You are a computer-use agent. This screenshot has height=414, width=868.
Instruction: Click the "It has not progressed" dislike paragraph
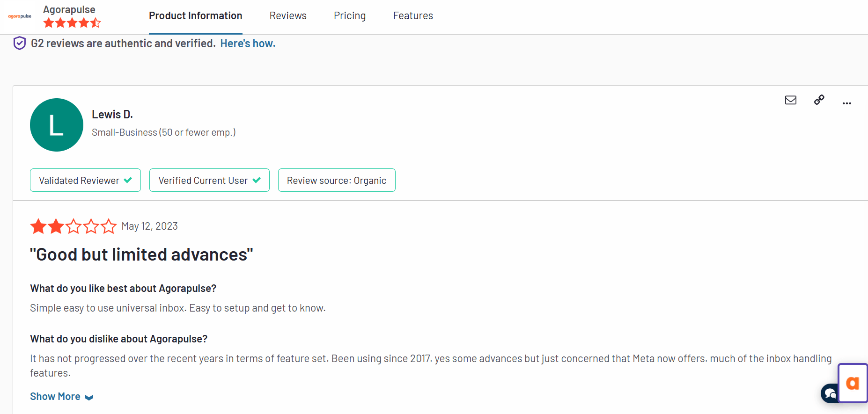(431, 366)
